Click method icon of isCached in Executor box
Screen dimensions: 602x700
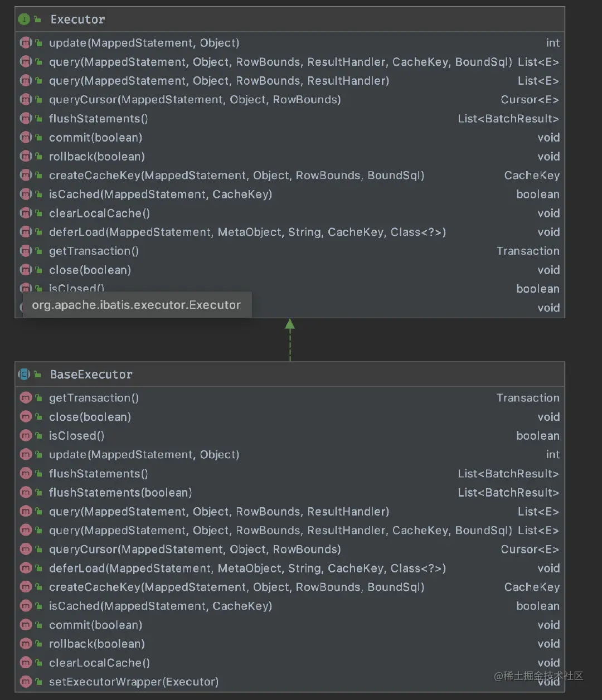pos(26,195)
